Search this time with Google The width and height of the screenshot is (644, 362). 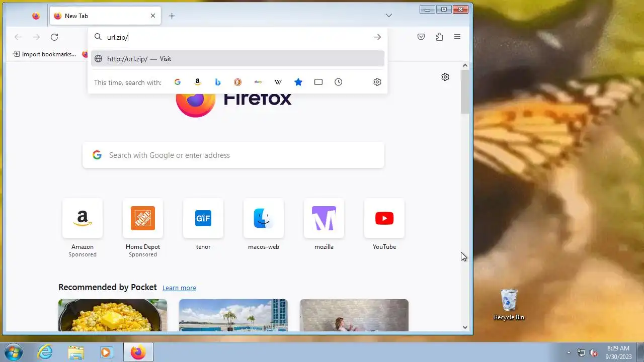tap(177, 82)
